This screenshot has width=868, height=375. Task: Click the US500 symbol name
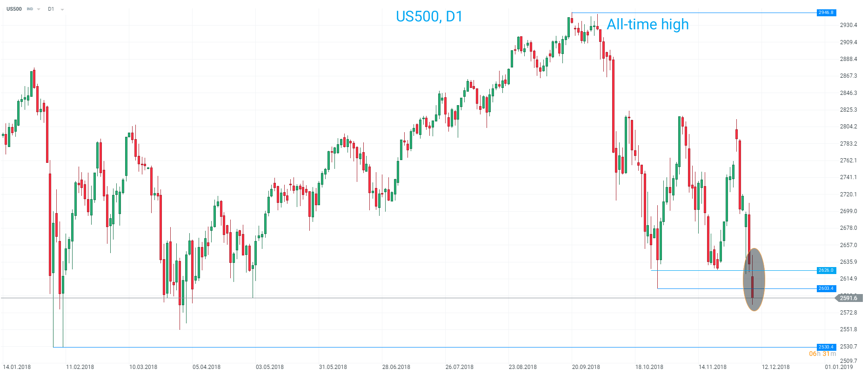pos(14,9)
